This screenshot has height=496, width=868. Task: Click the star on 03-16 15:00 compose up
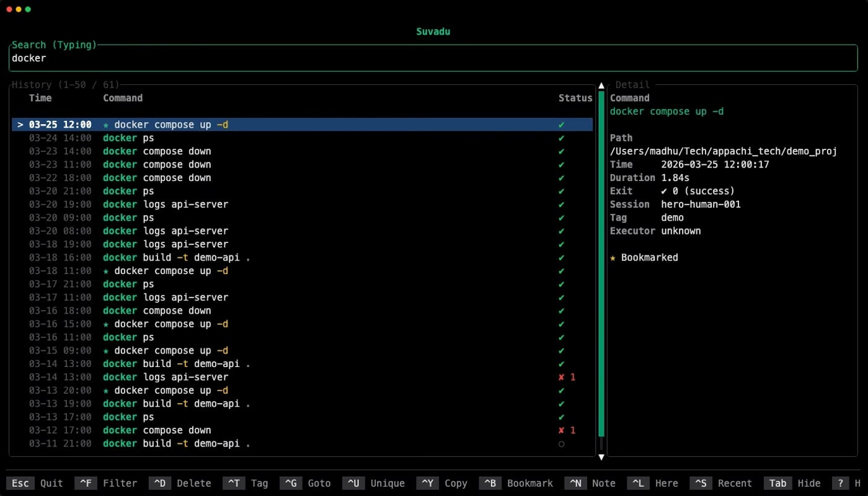[106, 324]
